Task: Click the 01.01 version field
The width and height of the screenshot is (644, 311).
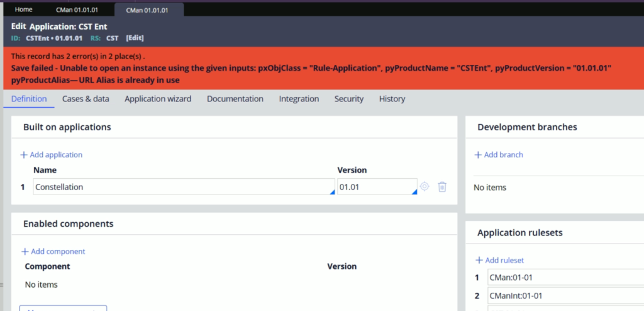Action: click(x=377, y=187)
